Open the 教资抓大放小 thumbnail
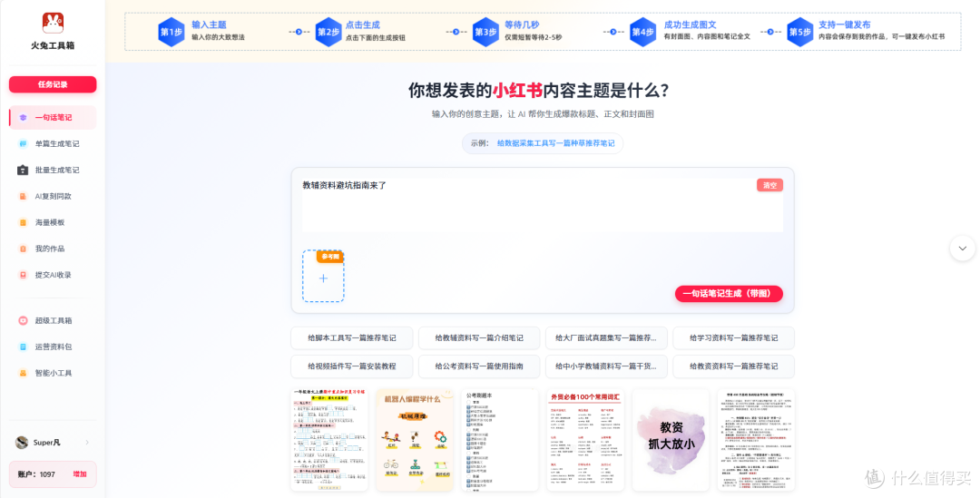The width and height of the screenshot is (980, 498). pyautogui.click(x=671, y=440)
